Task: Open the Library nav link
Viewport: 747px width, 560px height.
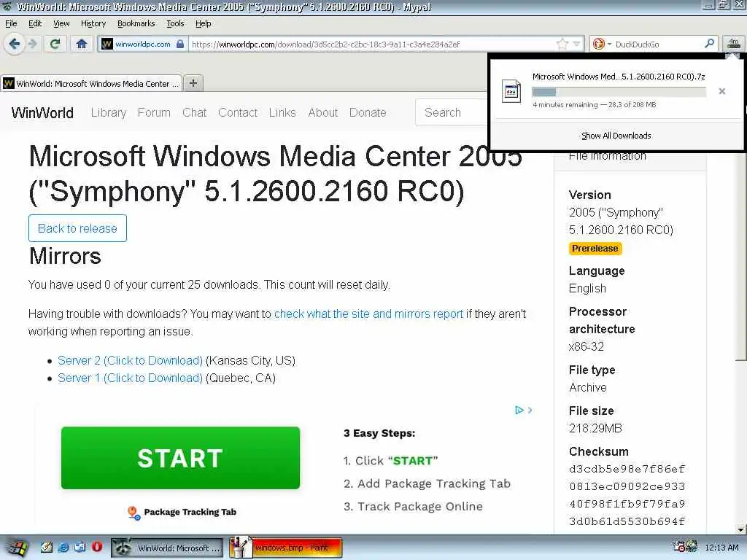Action: [109, 113]
